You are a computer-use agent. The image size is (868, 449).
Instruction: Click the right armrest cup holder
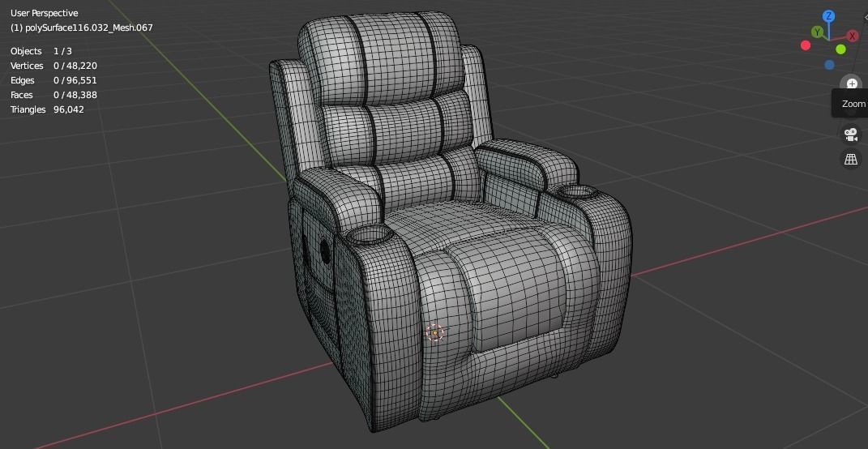pos(577,192)
